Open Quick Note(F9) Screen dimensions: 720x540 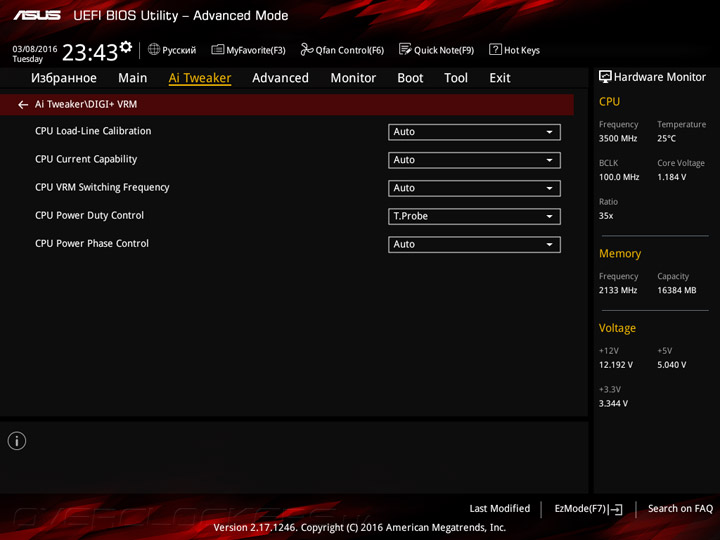[x=437, y=50]
